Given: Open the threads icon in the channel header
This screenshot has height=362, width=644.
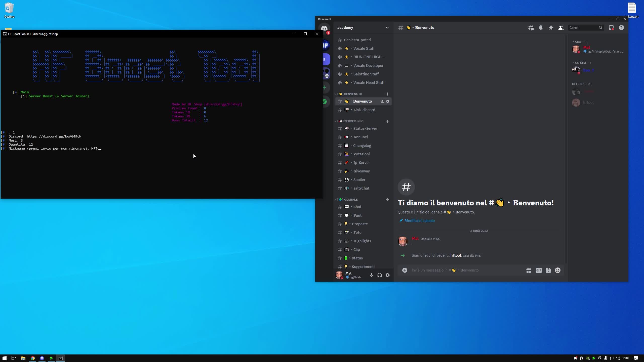Looking at the screenshot, I should pyautogui.click(x=531, y=28).
